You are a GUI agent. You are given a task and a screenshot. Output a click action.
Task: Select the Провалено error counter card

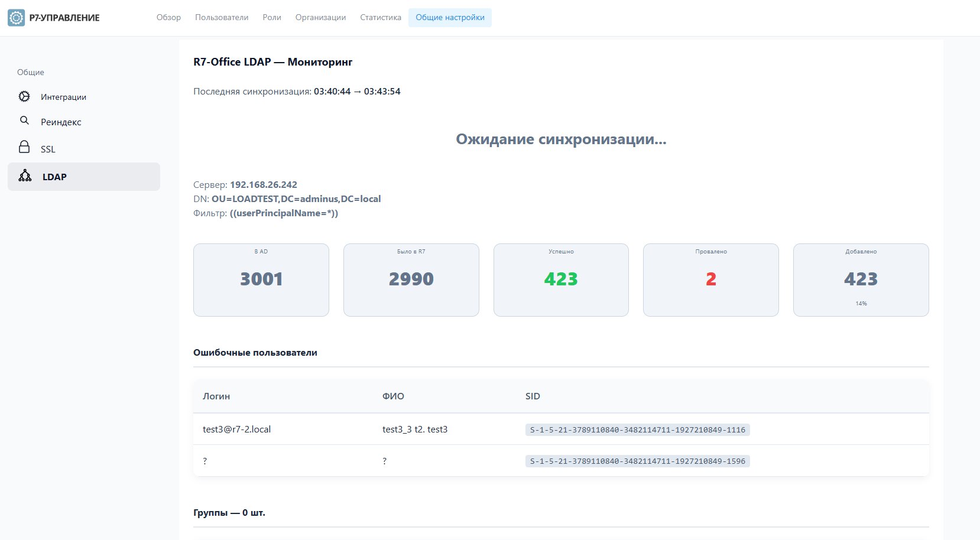pos(710,279)
